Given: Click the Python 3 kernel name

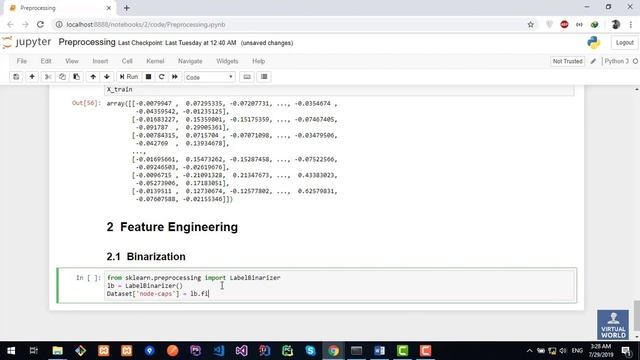Looking at the screenshot, I should (x=616, y=61).
